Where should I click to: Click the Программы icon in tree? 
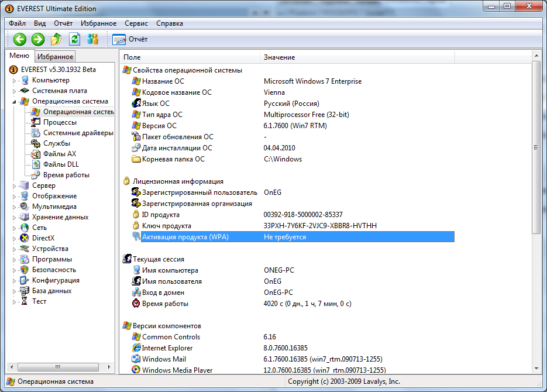[x=25, y=259]
